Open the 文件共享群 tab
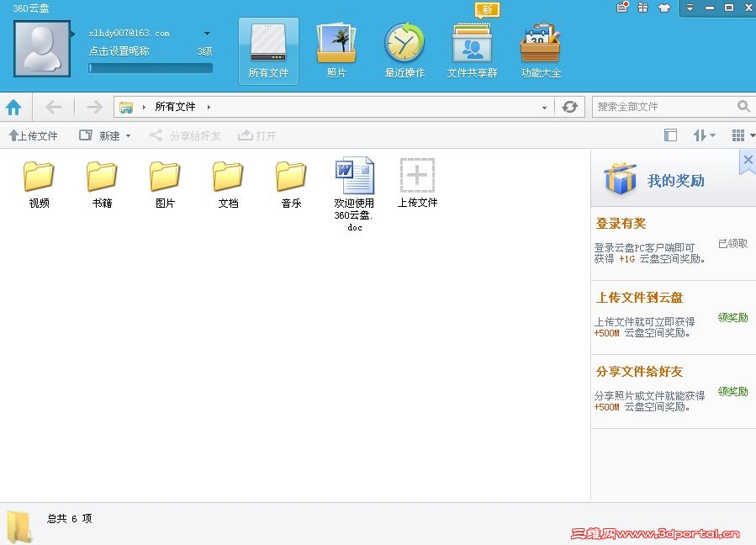Viewport: 756px width, 545px height. [472, 51]
